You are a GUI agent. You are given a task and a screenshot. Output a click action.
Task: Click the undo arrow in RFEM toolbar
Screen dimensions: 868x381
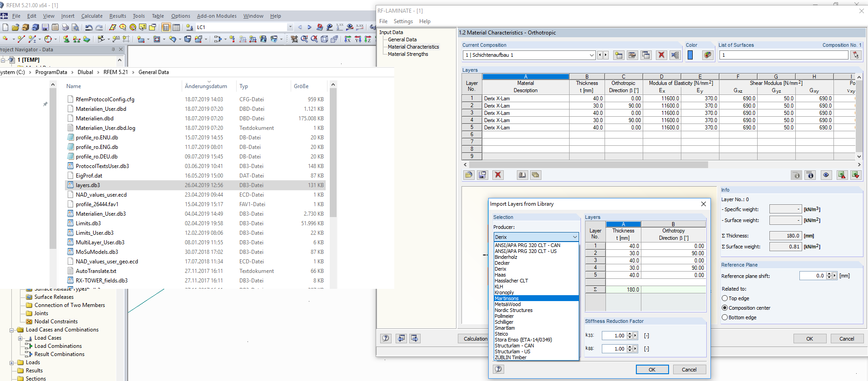(x=89, y=27)
